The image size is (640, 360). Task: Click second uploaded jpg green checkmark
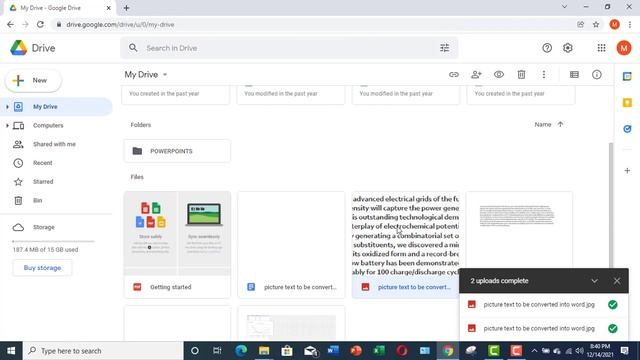(x=613, y=328)
